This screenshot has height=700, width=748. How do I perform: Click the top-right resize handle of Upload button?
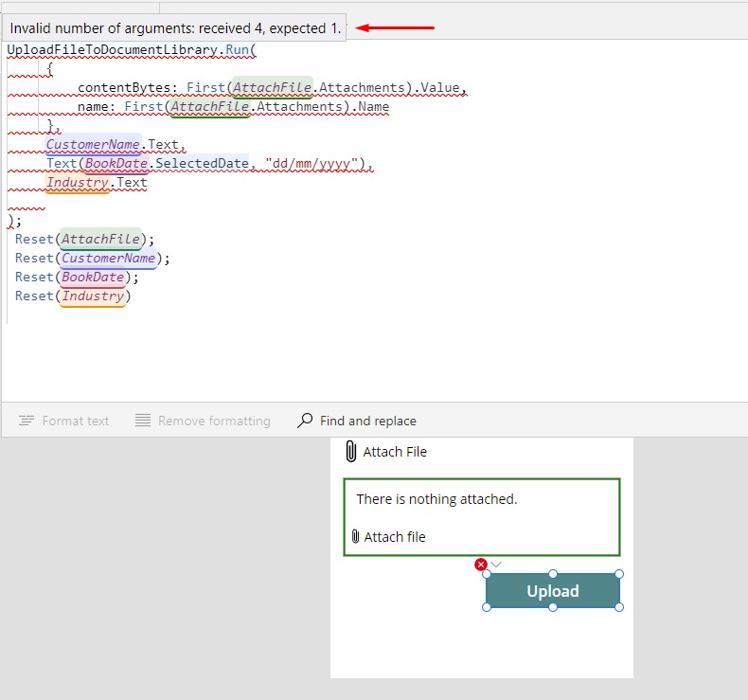pos(619,574)
